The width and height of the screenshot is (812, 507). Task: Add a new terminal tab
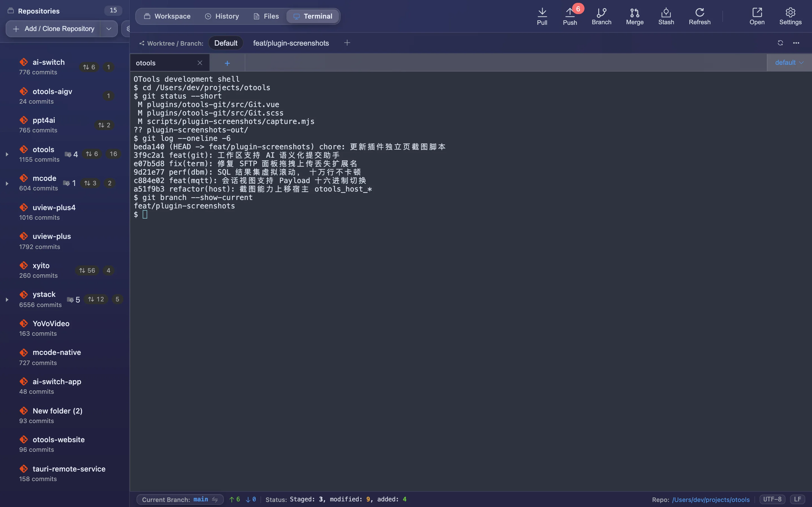point(227,63)
